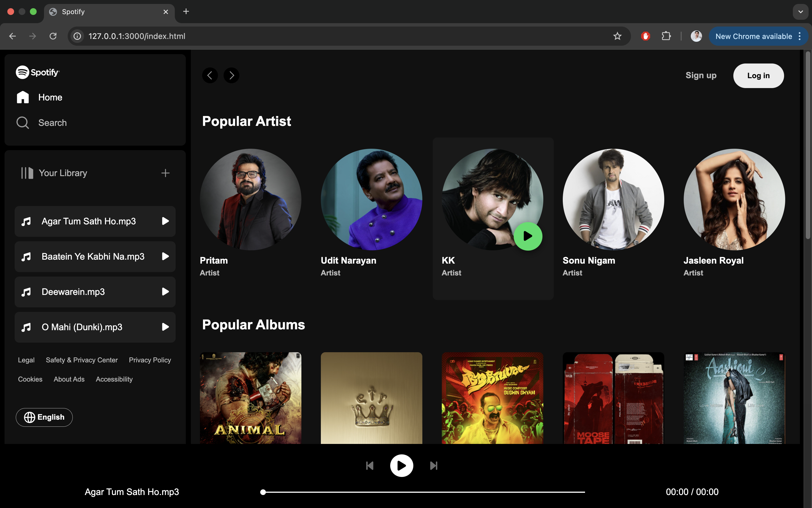The width and height of the screenshot is (812, 508).
Task: Open the Privacy Policy link
Action: tap(150, 360)
